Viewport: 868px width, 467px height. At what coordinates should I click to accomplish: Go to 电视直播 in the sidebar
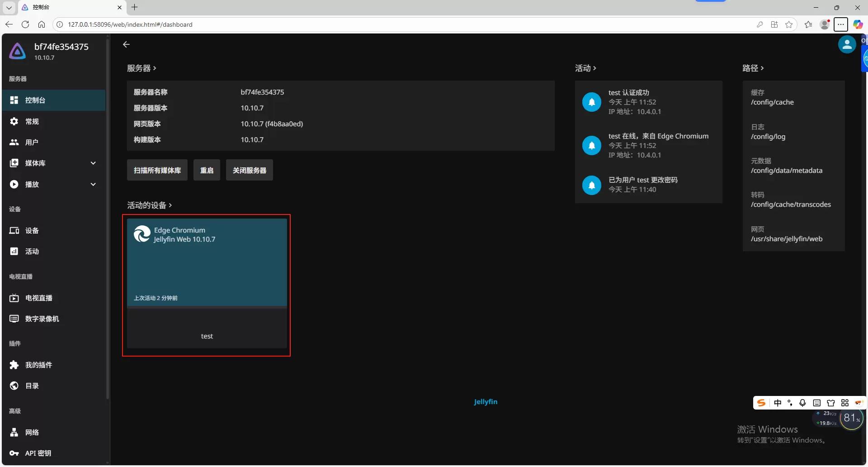pos(39,298)
